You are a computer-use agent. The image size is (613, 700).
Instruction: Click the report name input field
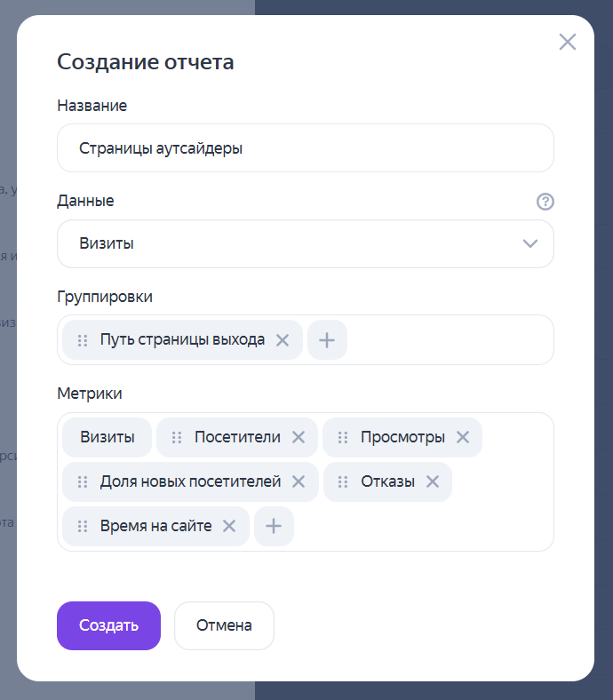[306, 147]
